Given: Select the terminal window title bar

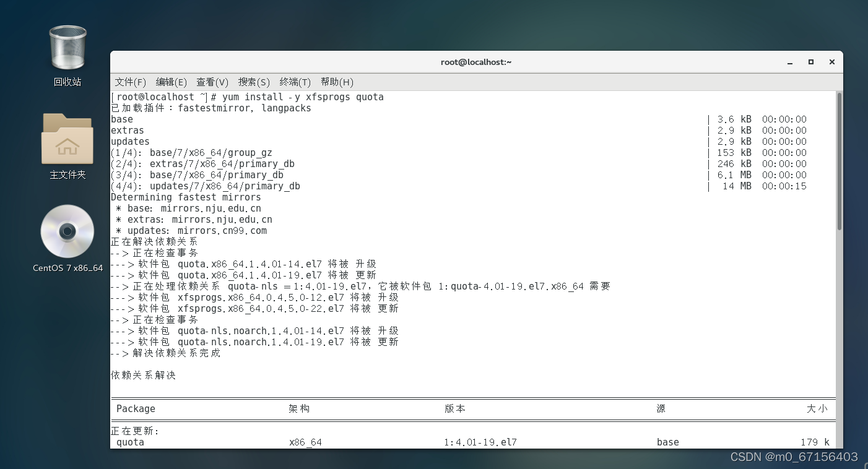Looking at the screenshot, I should pyautogui.click(x=476, y=62).
